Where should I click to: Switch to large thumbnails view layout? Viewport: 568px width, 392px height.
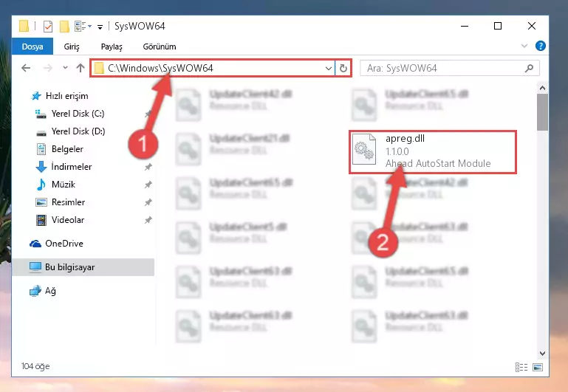[538, 368]
